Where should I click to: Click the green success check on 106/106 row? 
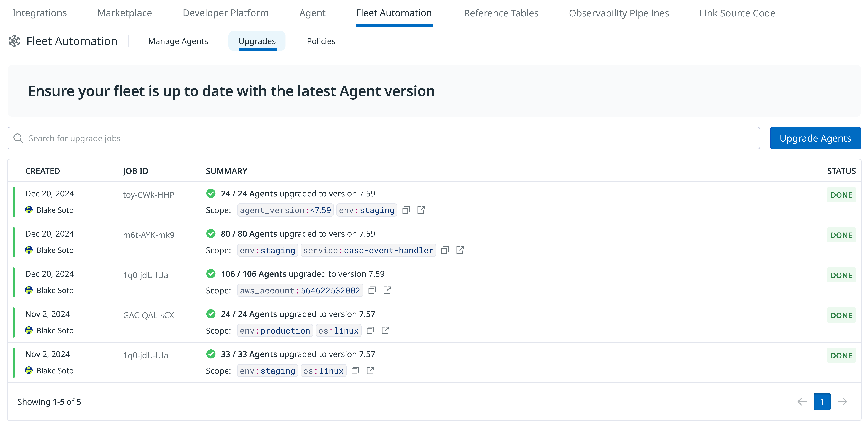pos(211,273)
